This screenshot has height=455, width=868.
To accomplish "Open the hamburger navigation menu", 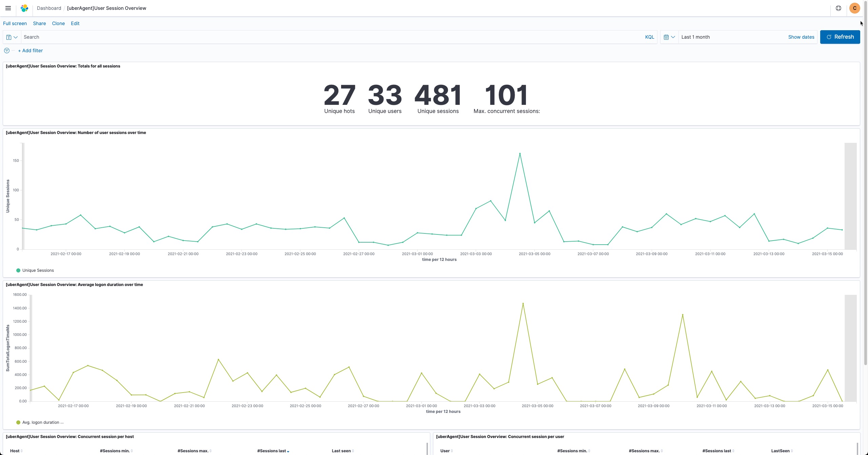I will [8, 8].
